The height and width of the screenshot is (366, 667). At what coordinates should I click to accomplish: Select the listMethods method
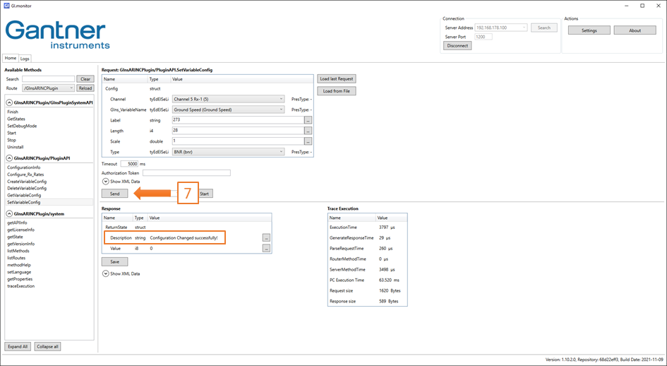tap(18, 251)
